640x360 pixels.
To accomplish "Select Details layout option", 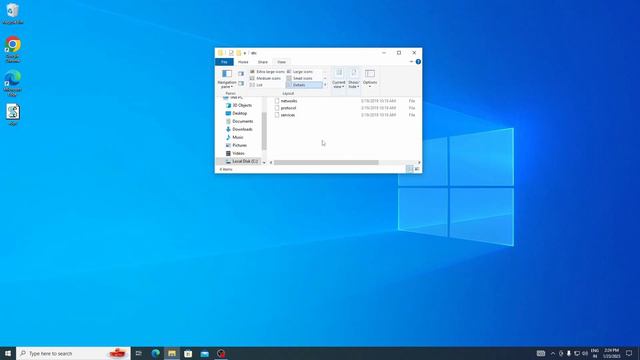I will [304, 85].
